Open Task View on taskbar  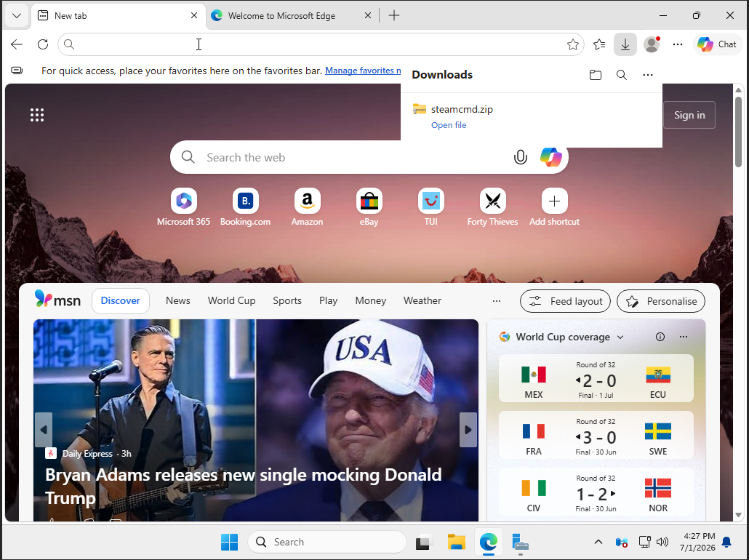click(423, 542)
